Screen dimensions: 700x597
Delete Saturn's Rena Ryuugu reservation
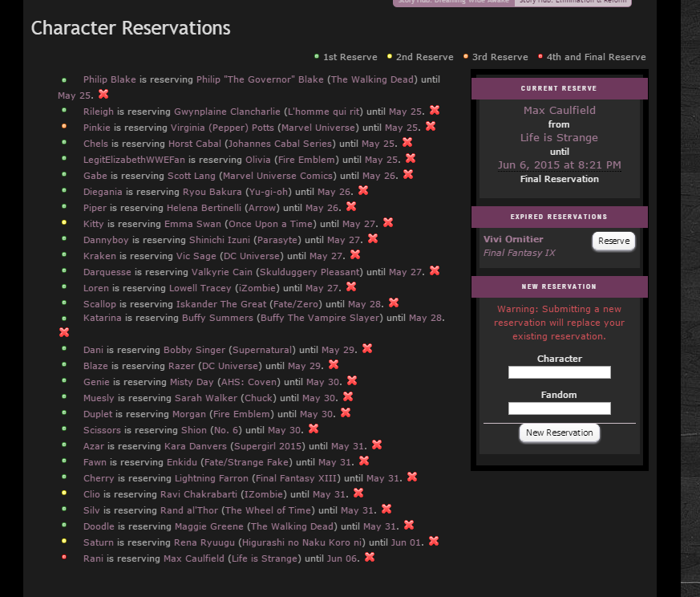coord(434,542)
